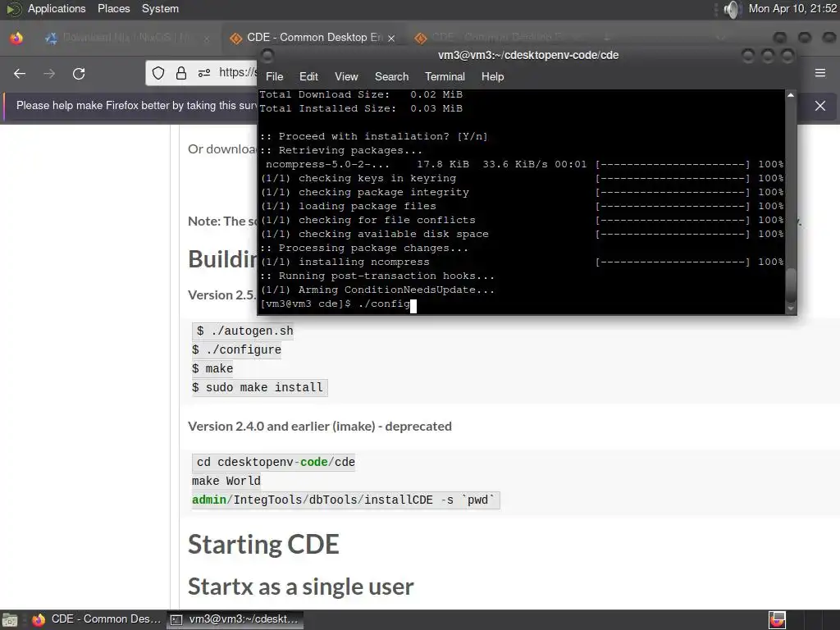Click 'make World' code line
Viewport: 840px width, 630px height.
pyautogui.click(x=226, y=481)
